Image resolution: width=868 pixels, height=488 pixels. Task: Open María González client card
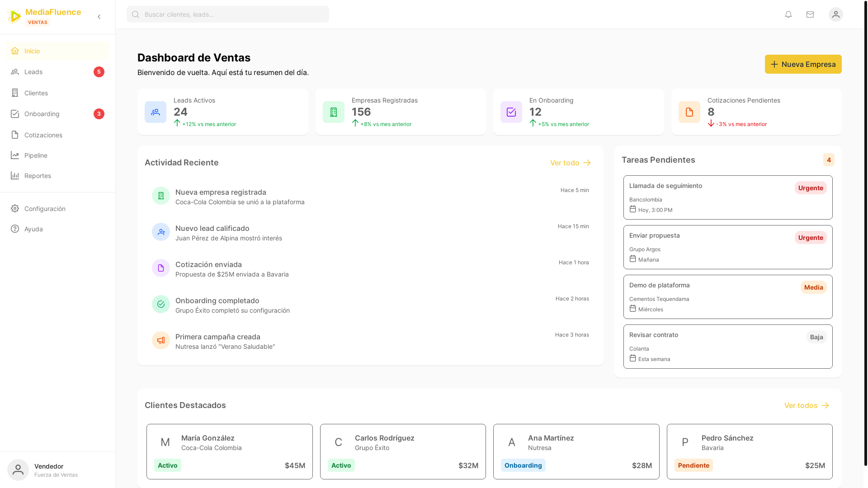coord(230,452)
